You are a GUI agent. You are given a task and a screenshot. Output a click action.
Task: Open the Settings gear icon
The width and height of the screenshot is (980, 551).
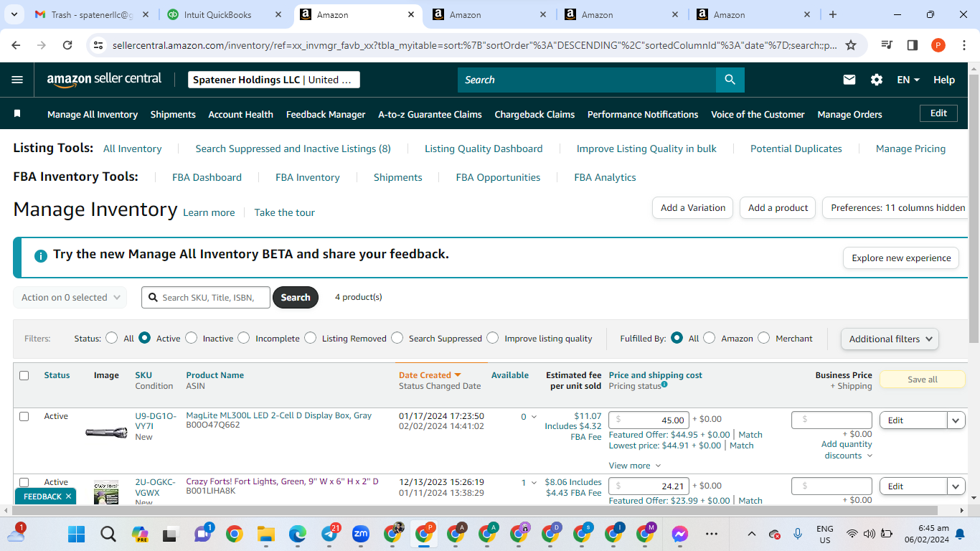877,80
